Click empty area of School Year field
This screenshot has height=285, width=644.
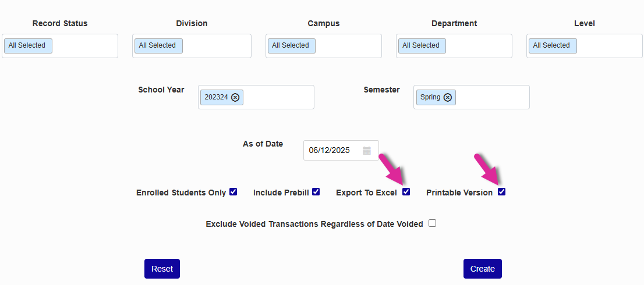pos(278,98)
